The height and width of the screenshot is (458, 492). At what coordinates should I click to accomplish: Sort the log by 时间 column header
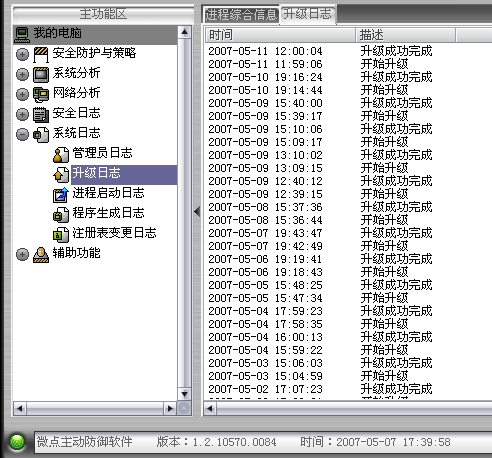click(x=280, y=35)
